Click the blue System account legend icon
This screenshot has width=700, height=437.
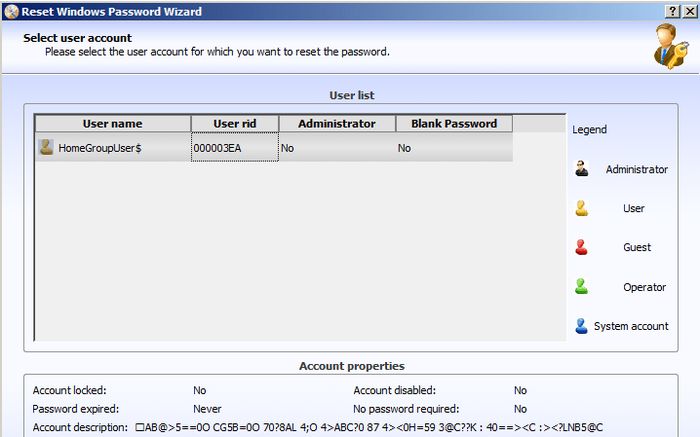point(582,326)
